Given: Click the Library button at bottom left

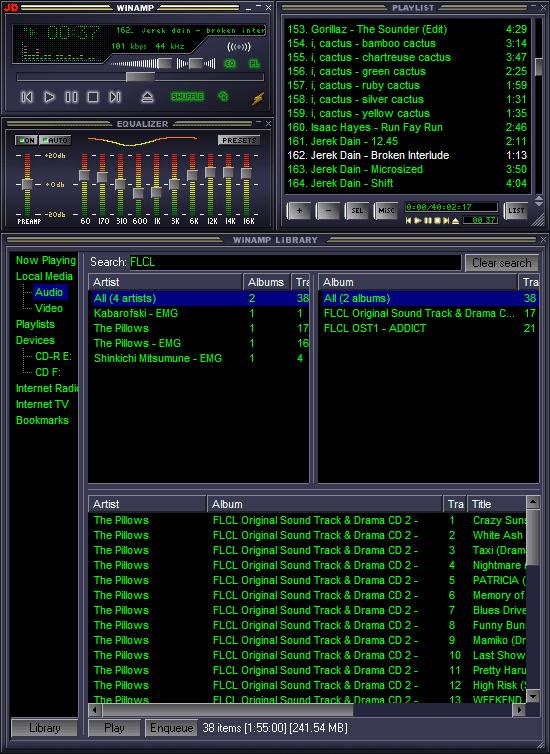Looking at the screenshot, I should click(x=44, y=728).
